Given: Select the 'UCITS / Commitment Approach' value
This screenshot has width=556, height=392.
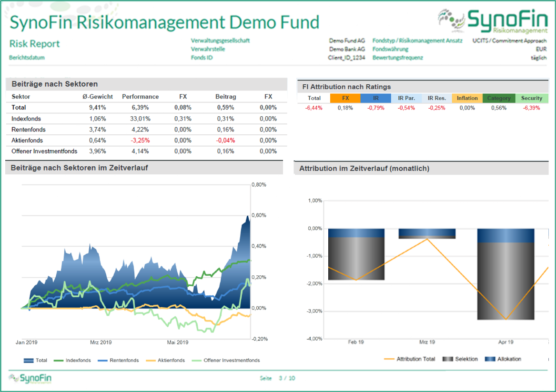Looking at the screenshot, I should 509,40.
